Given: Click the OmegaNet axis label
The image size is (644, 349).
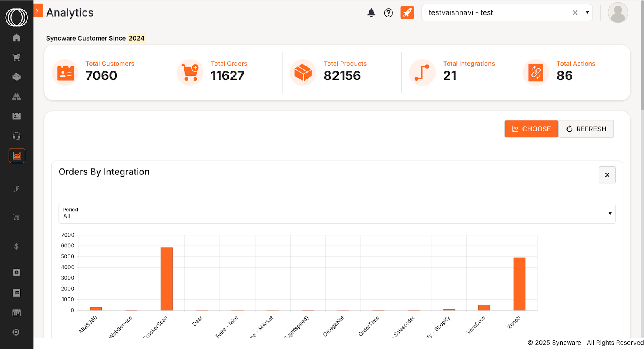Looking at the screenshot, I should (x=334, y=326).
